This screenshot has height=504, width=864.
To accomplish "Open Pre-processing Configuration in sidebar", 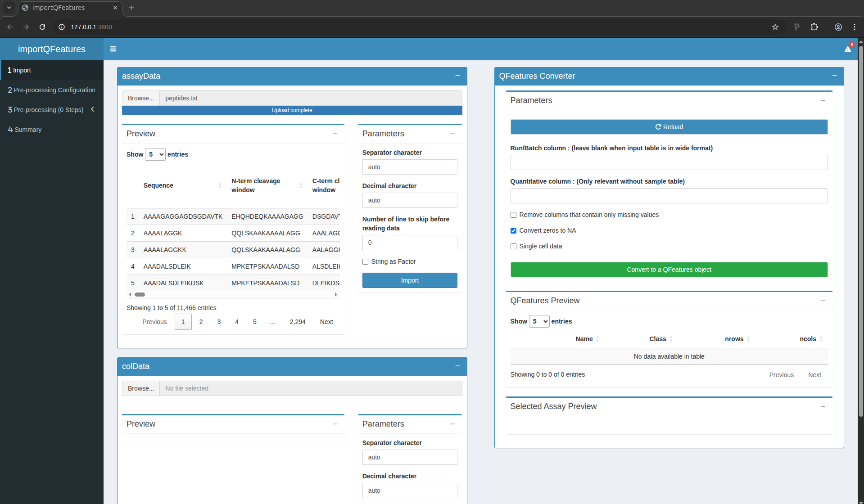I will click(x=52, y=90).
